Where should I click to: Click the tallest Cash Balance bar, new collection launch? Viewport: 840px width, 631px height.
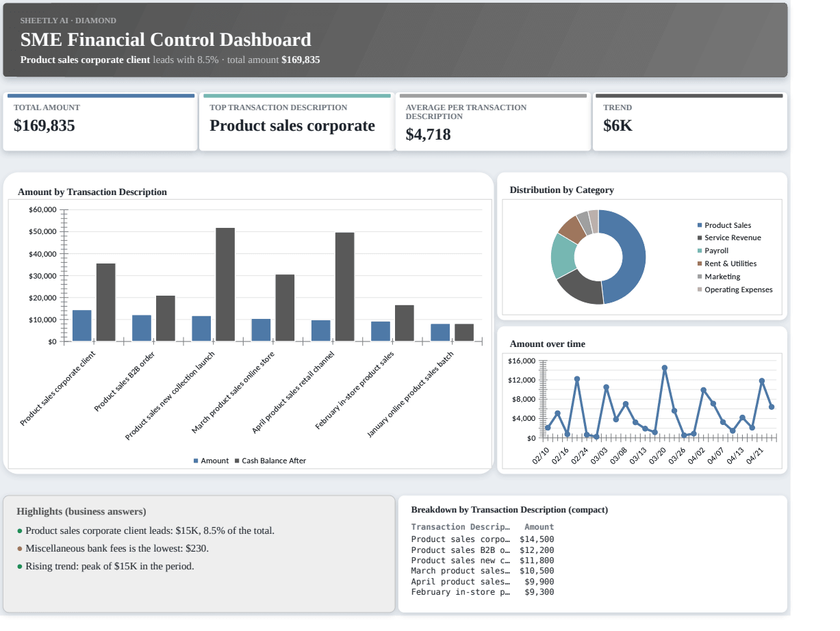225,285
